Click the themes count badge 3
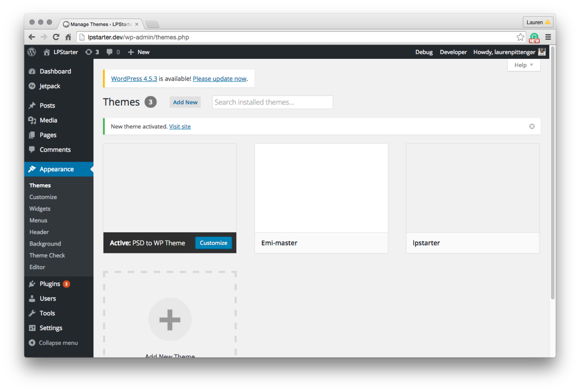The image size is (580, 392). pyautogui.click(x=151, y=102)
